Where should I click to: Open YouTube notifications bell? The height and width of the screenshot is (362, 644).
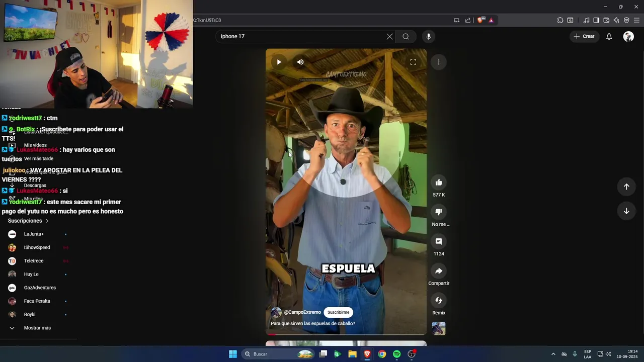click(609, 37)
